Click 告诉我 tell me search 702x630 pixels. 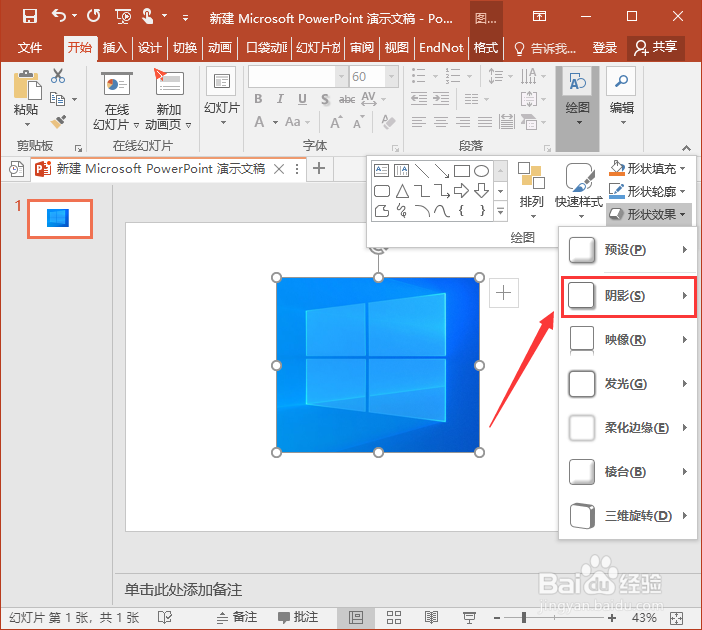point(545,48)
